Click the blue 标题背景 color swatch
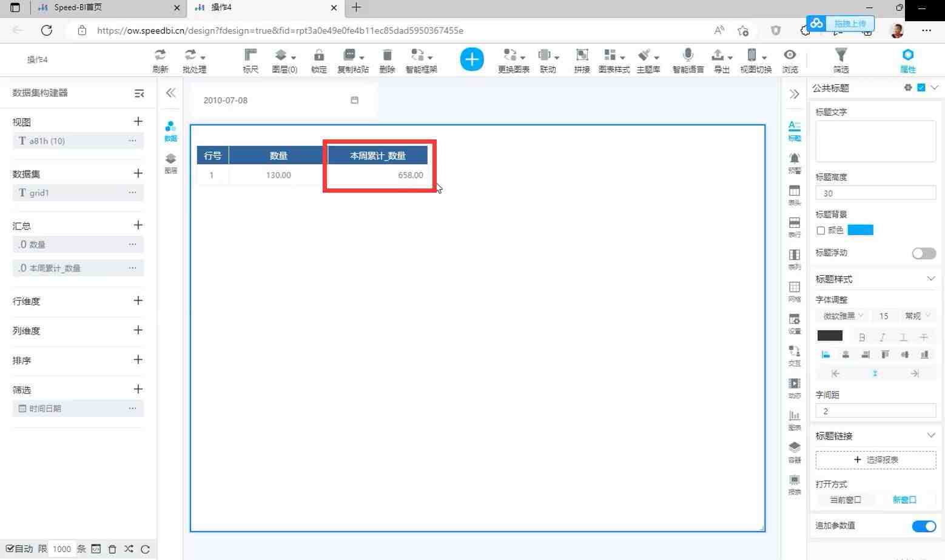The width and height of the screenshot is (945, 560). [x=860, y=230]
